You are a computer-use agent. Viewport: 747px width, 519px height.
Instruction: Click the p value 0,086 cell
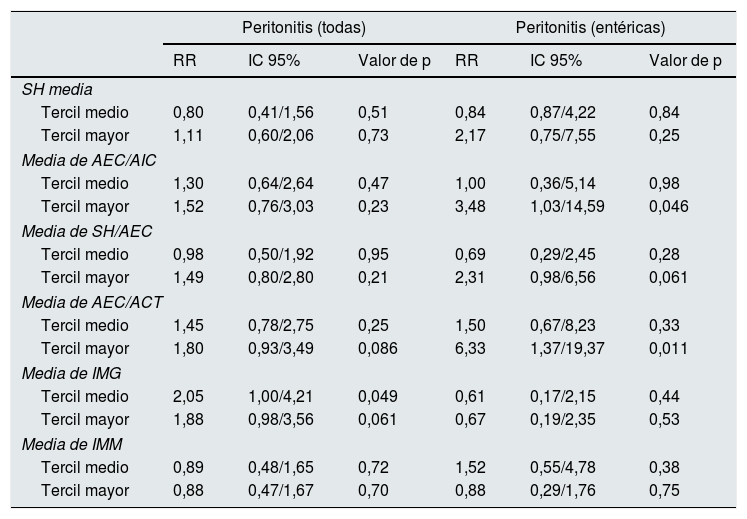coord(378,349)
